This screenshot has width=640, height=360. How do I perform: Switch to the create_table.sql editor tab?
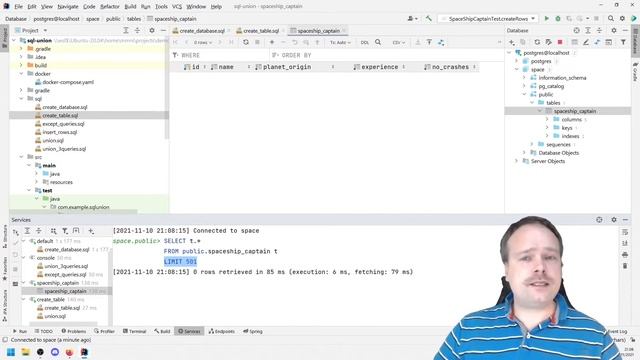[260, 31]
